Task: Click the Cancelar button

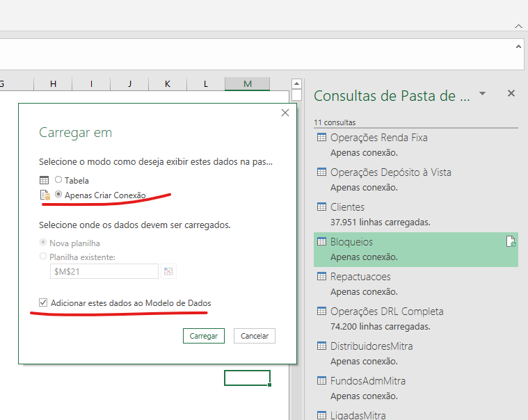Action: point(255,336)
